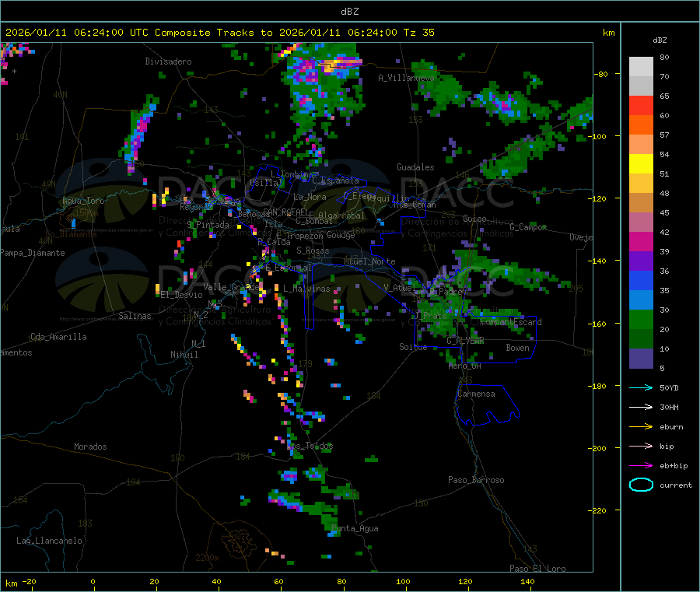Viewport: 700px width, 592px height.
Task: Click the 'Guadales' map label
Action: pos(415,167)
